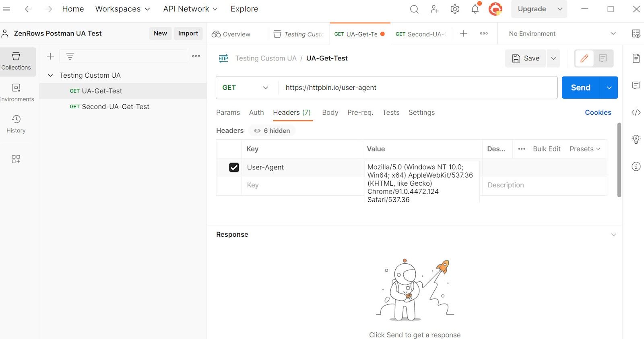Screen dimensions: 644x339
Task: Open the search magnifier icon
Action: pos(414,9)
